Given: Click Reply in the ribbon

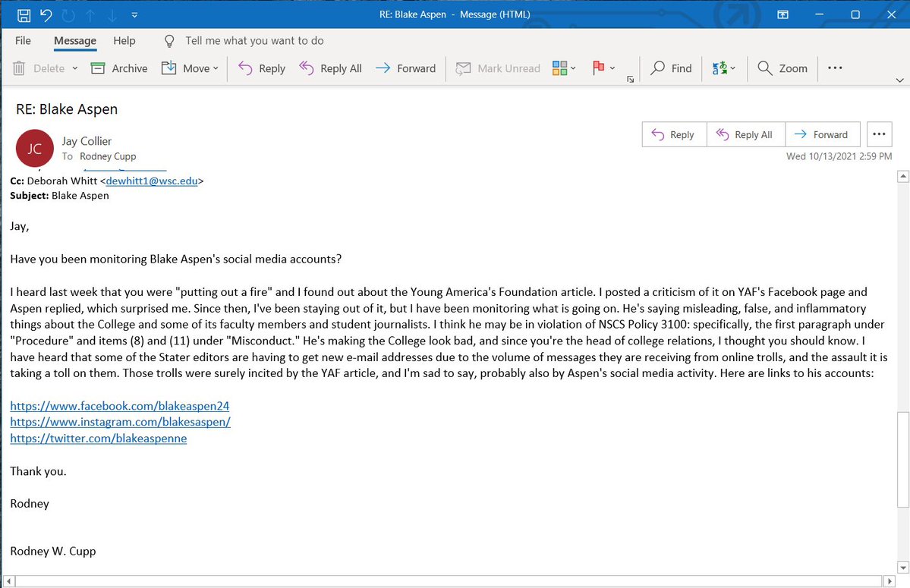Looking at the screenshot, I should tap(262, 68).
